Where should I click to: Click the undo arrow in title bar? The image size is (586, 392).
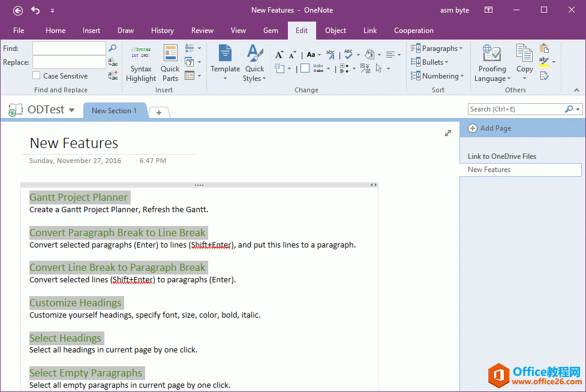(35, 10)
